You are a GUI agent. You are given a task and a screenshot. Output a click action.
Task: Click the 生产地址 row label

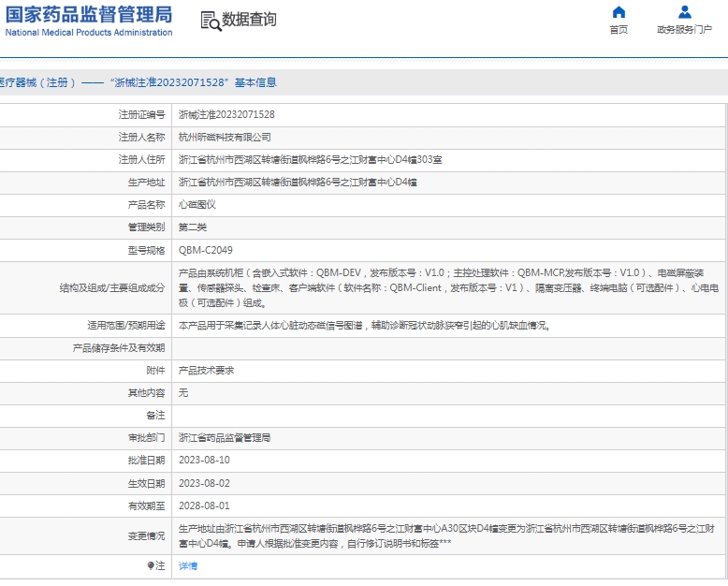pyautogui.click(x=146, y=183)
